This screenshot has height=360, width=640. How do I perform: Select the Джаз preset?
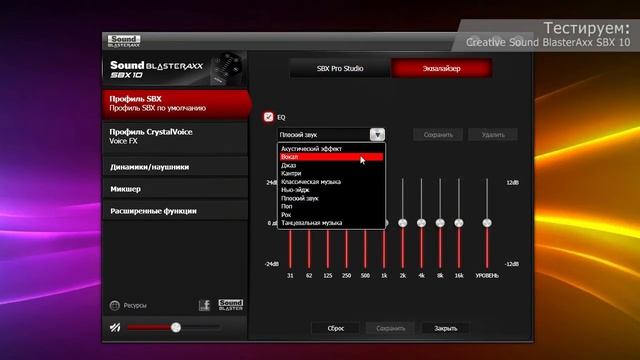point(331,165)
